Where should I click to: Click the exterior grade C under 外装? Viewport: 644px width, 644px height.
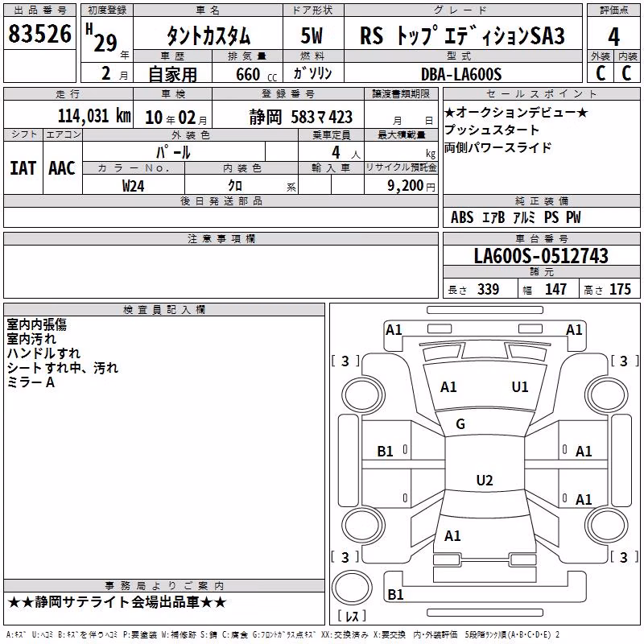(601, 73)
